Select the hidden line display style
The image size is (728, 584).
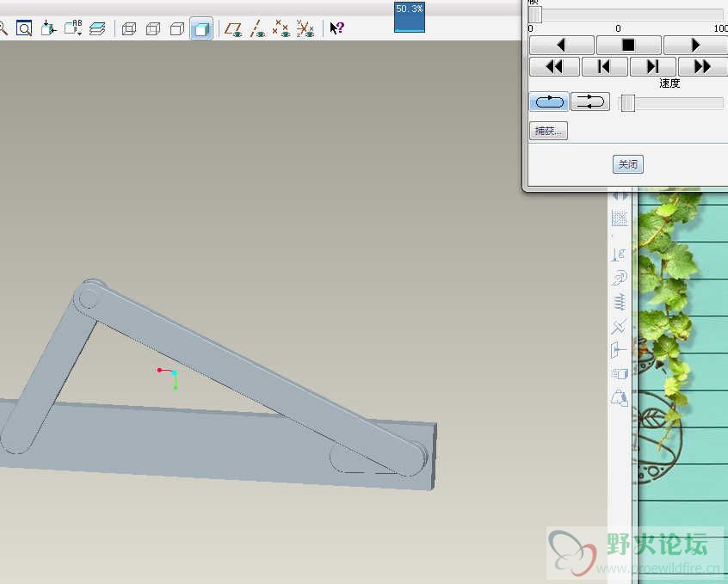point(153,28)
